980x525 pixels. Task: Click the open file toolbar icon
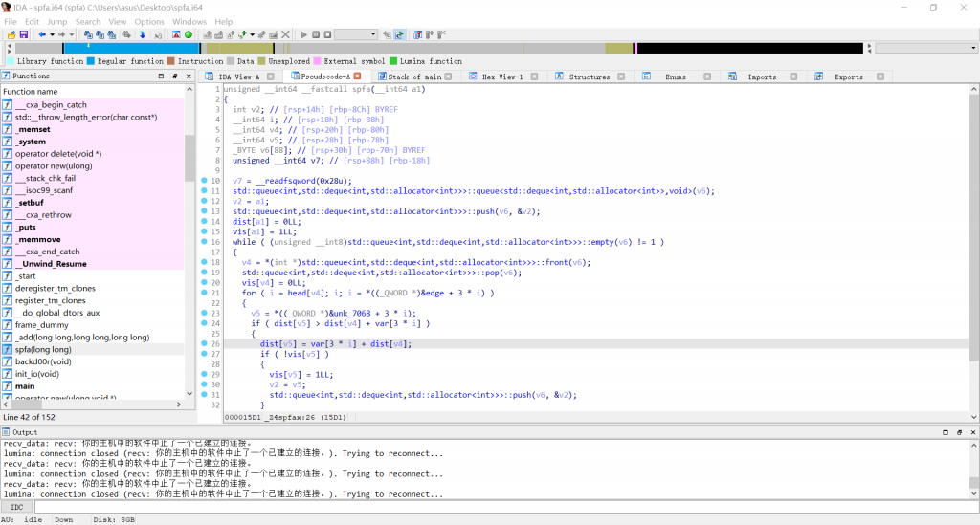pyautogui.click(x=11, y=35)
